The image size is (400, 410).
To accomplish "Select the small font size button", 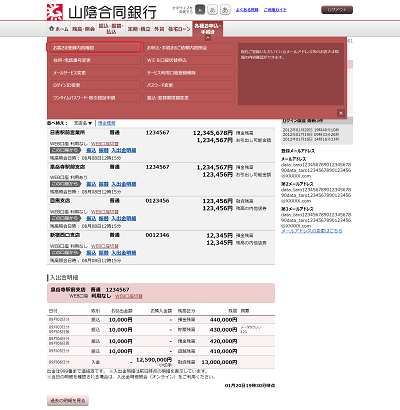I will coord(200,10).
